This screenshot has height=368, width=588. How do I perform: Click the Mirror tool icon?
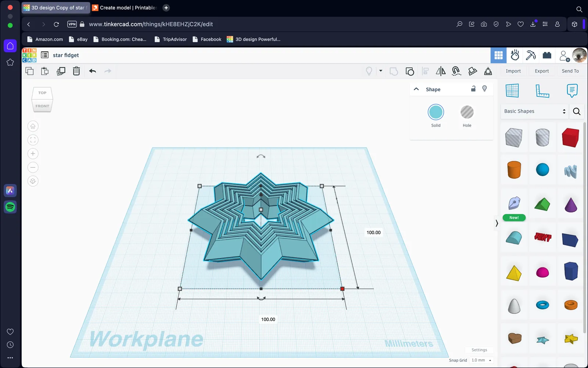(441, 71)
